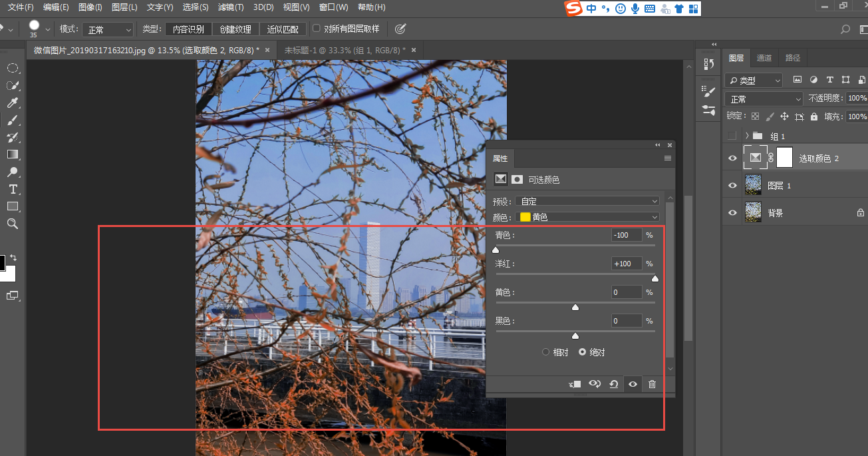Viewport: 868px width, 456px height.
Task: Hide the 图层 1 layer
Action: pyautogui.click(x=732, y=186)
